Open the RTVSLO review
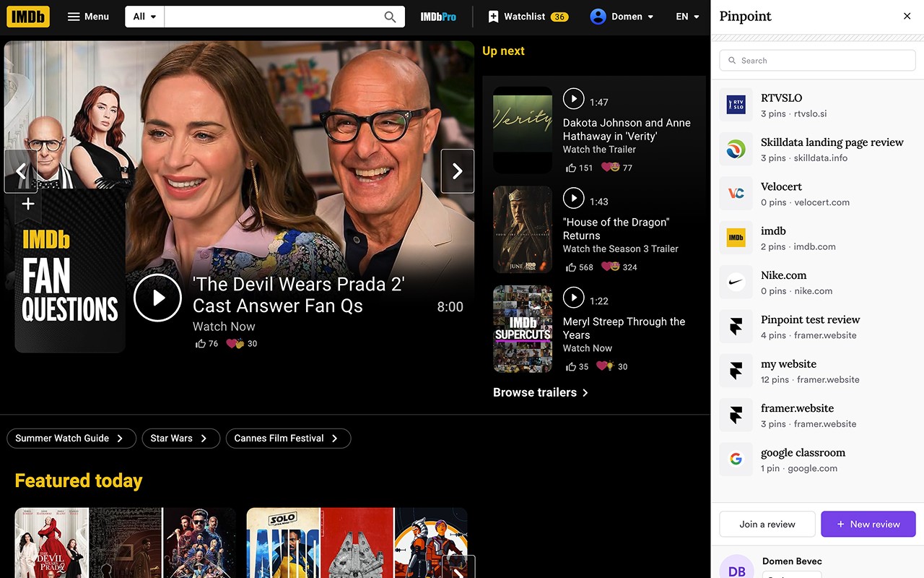This screenshot has height=578, width=924. point(817,105)
